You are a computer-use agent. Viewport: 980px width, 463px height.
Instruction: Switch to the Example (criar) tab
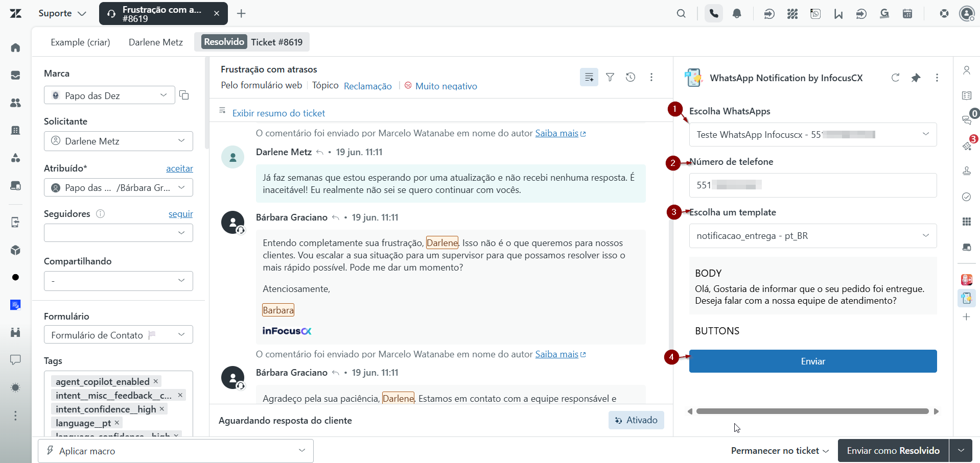click(x=80, y=42)
